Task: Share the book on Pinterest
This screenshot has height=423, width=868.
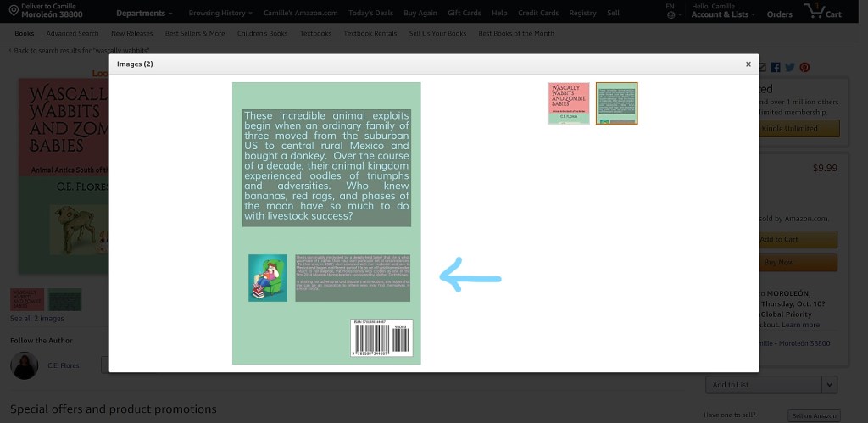Action: pos(804,68)
